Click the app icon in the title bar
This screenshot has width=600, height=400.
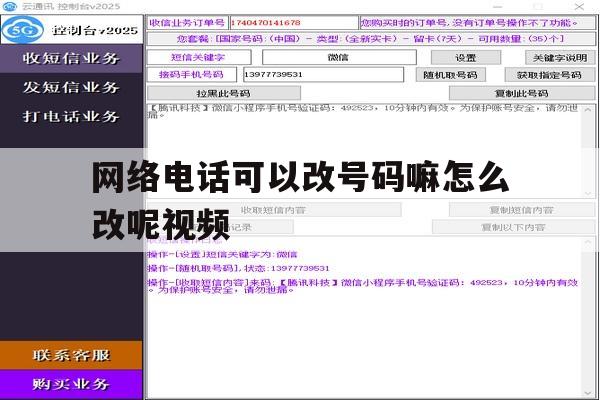pos(10,6)
